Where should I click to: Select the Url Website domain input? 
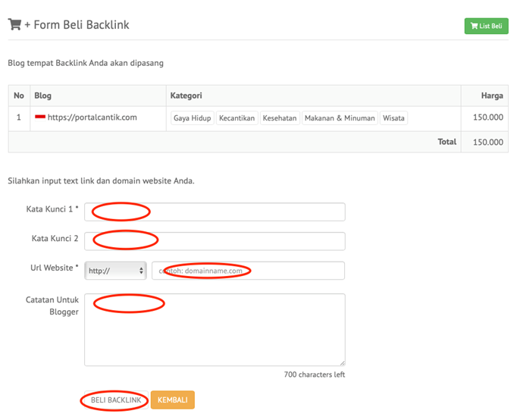click(248, 271)
